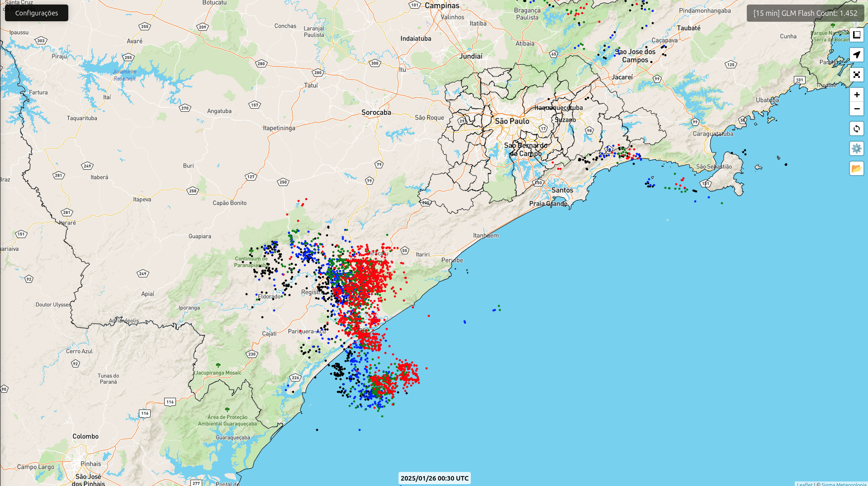Click the Peruíbe coastal town label
The width and height of the screenshot is (868, 486).
(452, 260)
